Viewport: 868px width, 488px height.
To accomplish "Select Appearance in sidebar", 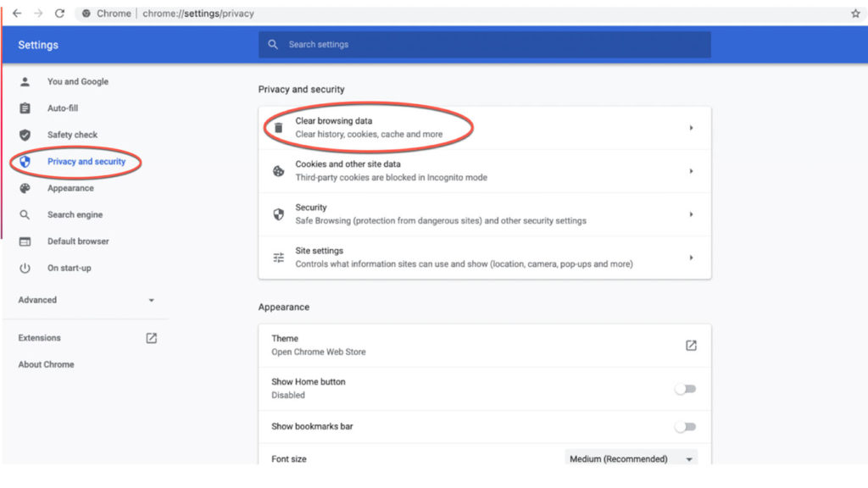I will tap(70, 188).
